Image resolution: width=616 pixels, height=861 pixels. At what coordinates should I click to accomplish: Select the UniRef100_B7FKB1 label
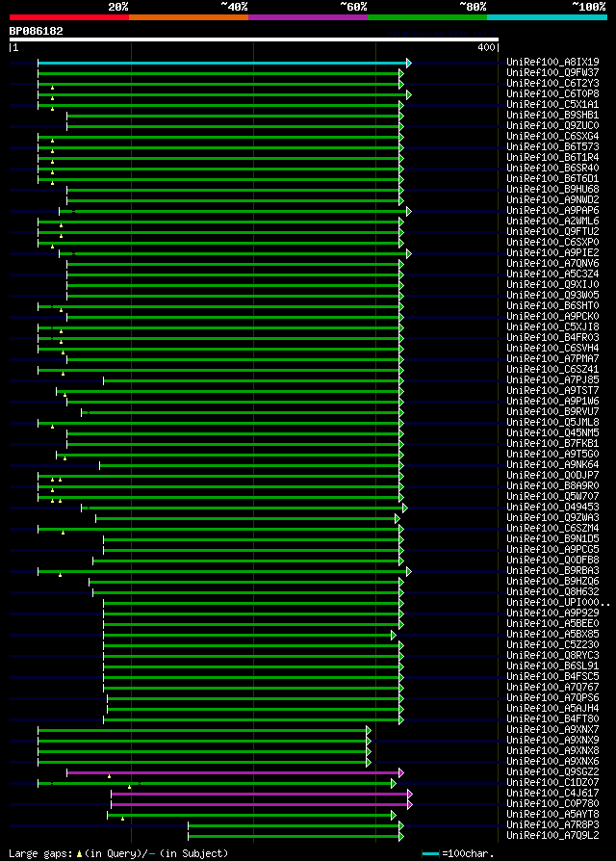pyautogui.click(x=552, y=443)
